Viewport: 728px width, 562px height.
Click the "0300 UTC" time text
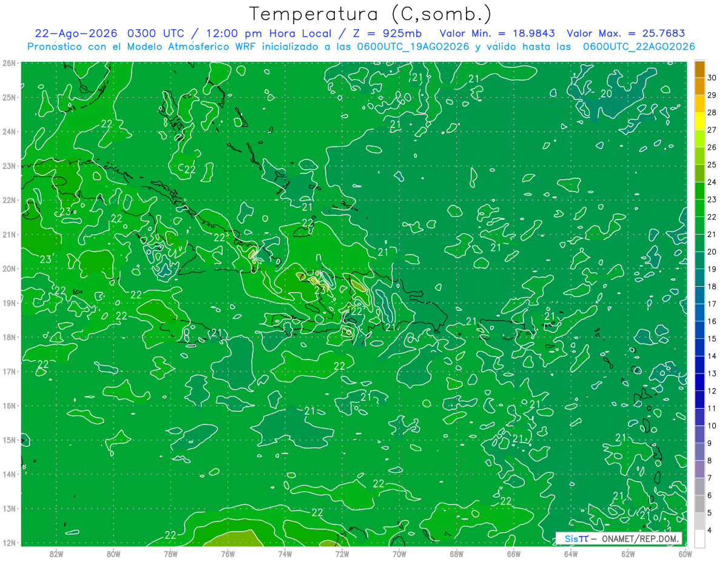coord(157,33)
